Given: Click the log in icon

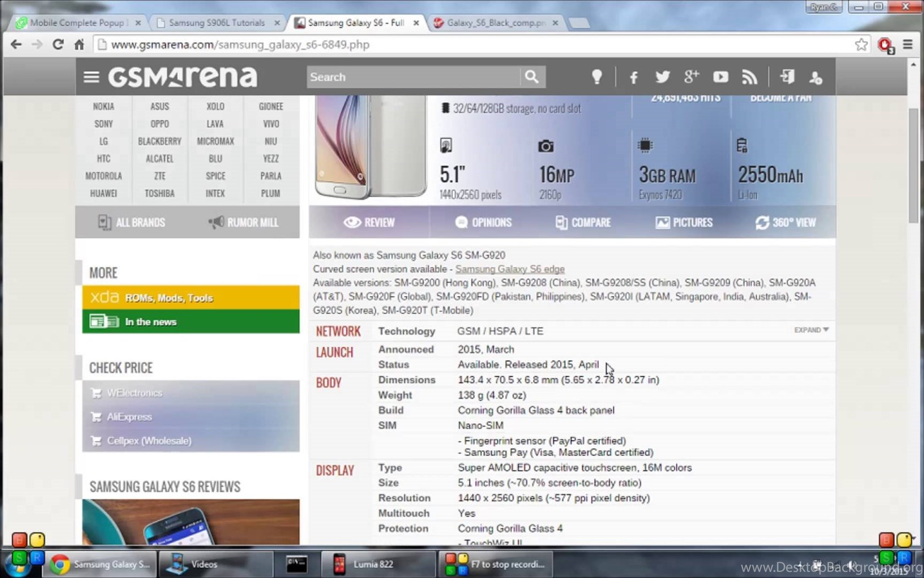Looking at the screenshot, I should coord(787,77).
